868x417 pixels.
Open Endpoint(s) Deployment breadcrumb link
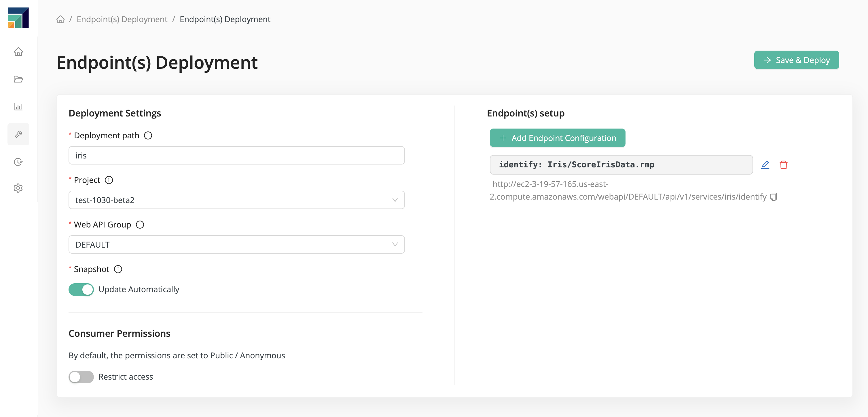coord(122,19)
